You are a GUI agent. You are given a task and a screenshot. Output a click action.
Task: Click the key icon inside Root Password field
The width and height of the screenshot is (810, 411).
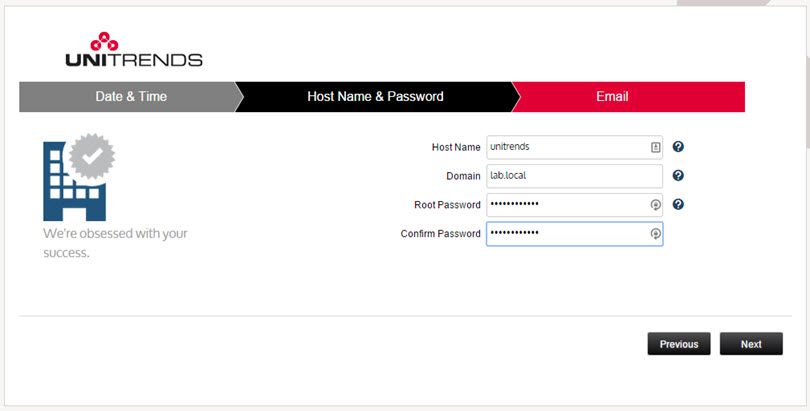655,205
